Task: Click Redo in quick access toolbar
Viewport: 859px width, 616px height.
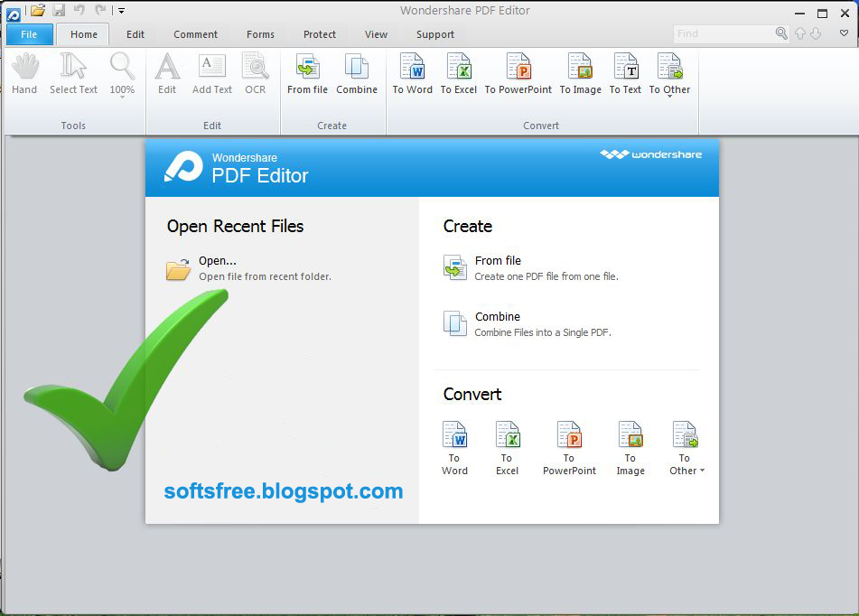Action: 100,10
